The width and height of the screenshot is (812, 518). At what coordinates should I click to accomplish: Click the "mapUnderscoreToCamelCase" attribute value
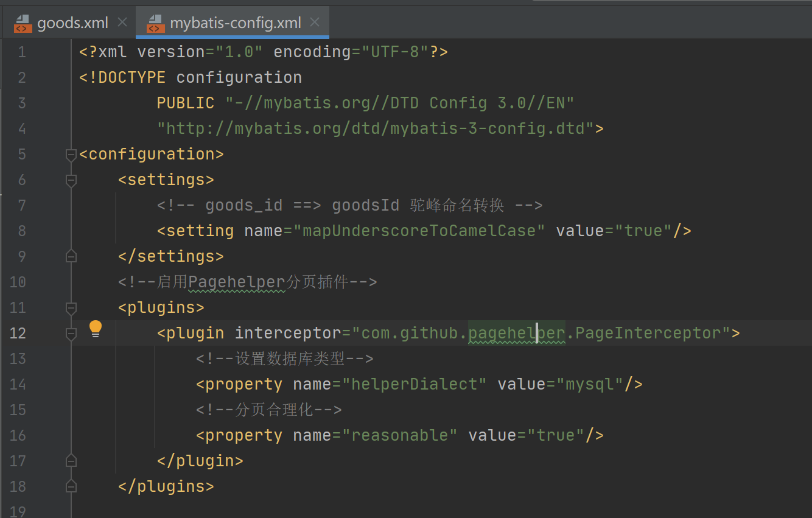[x=419, y=231]
